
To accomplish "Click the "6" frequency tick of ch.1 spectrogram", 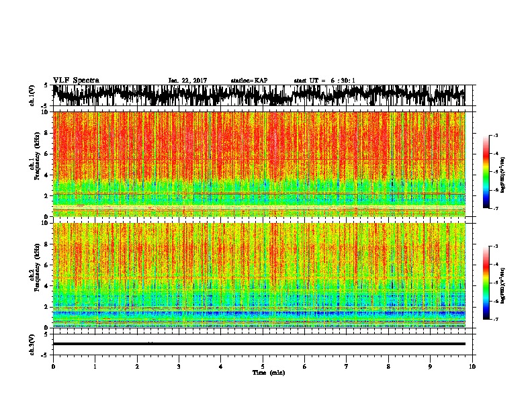I will pyautogui.click(x=47, y=154).
